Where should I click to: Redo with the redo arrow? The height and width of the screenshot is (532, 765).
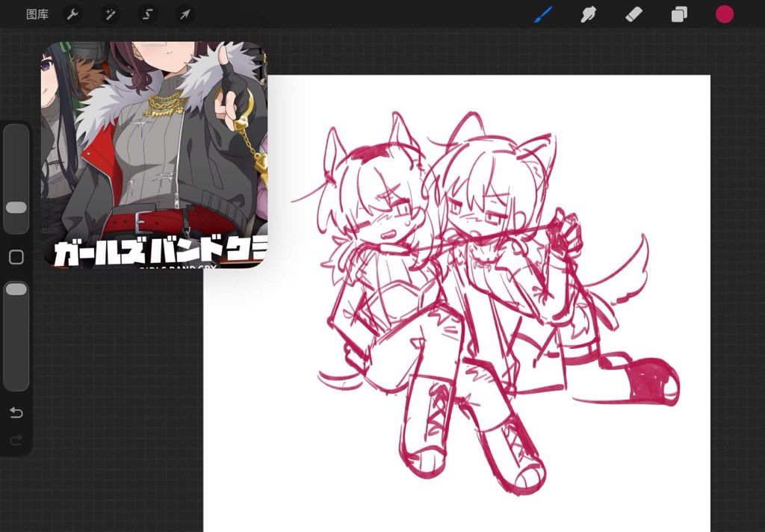tap(16, 441)
